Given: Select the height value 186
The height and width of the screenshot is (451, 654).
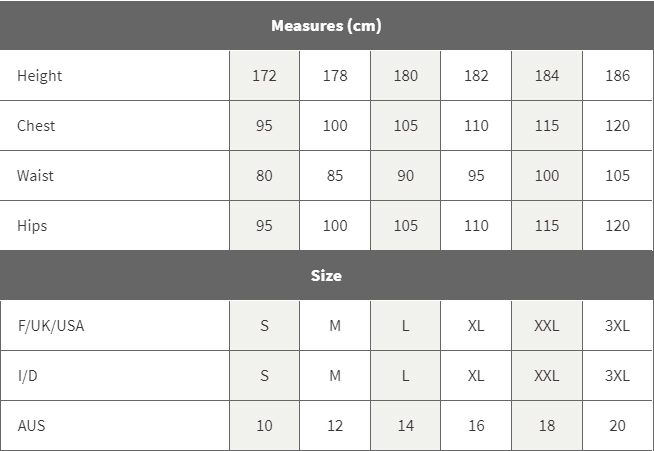Looking at the screenshot, I should pos(618,76).
